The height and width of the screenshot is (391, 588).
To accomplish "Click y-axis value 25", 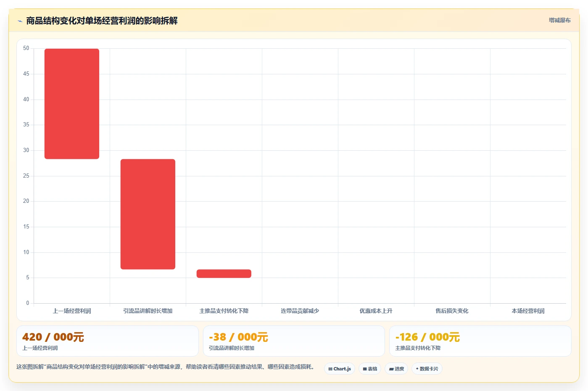I will (26, 176).
